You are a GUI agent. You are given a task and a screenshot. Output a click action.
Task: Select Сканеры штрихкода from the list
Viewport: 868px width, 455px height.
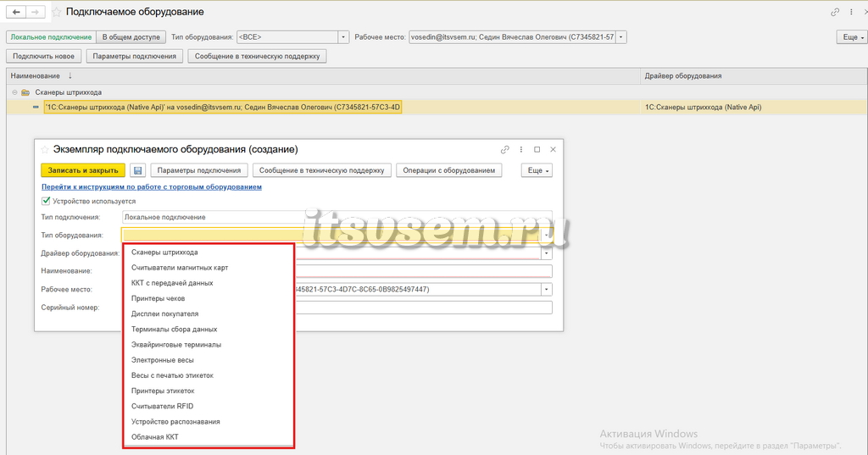coord(209,252)
